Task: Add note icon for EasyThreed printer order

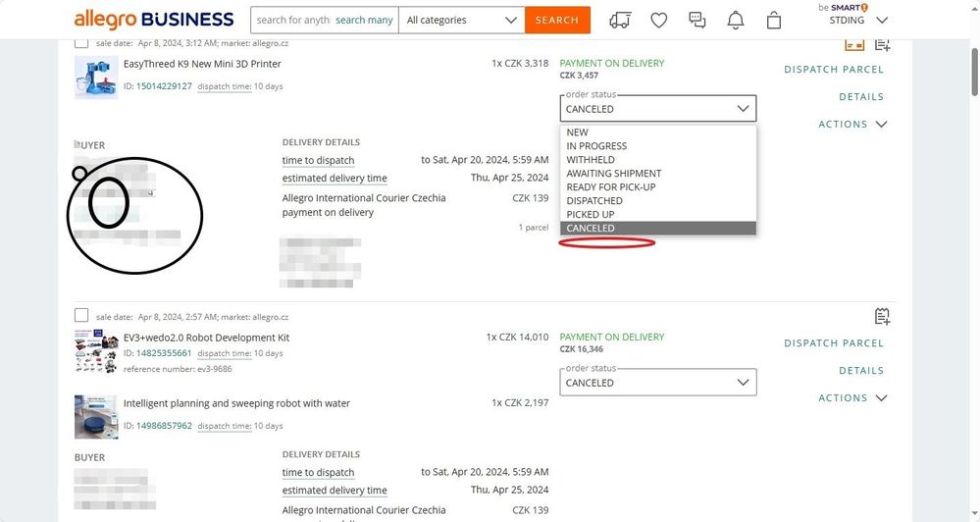Action: (882, 44)
